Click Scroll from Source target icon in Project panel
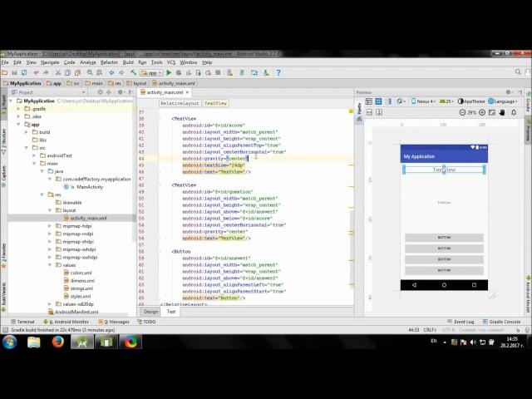Viewport: 532px width, 399px height. pos(100,92)
